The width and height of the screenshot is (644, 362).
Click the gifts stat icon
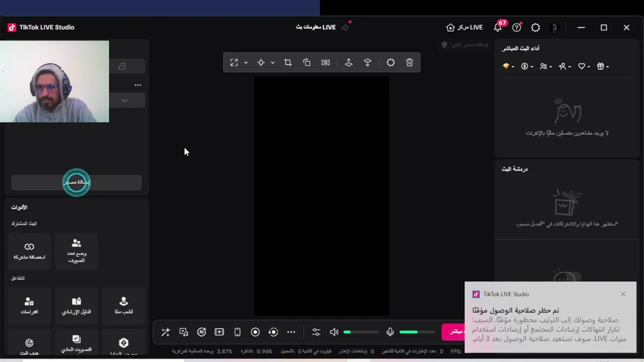click(603, 66)
